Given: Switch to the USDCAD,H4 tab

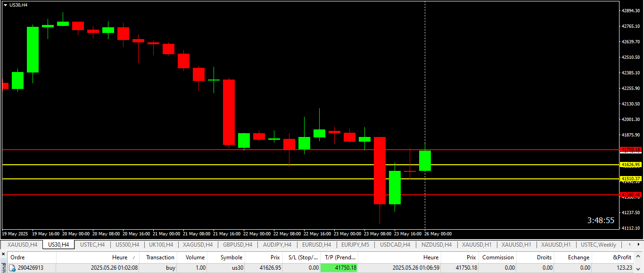Looking at the screenshot, I should [x=395, y=245].
